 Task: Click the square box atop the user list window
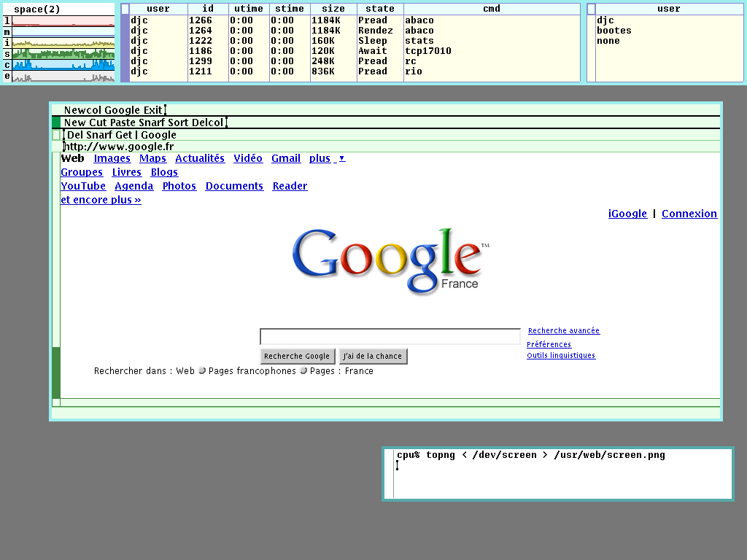591,9
